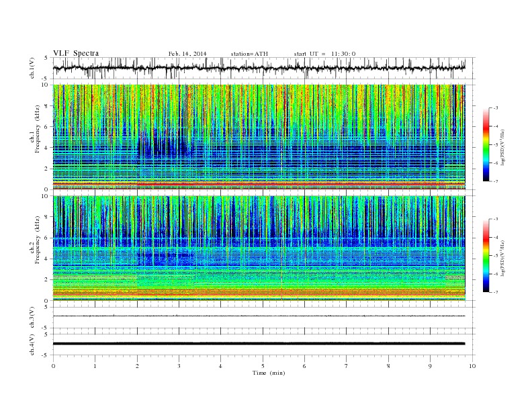Click the "-7" label on ch.2 colorbar
Screen dimensions: 532x411
[496, 292]
